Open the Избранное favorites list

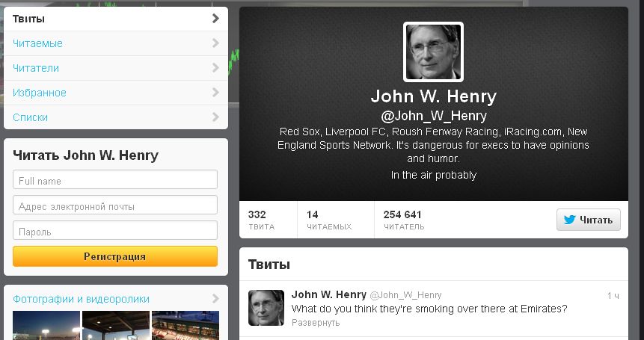[x=116, y=93]
